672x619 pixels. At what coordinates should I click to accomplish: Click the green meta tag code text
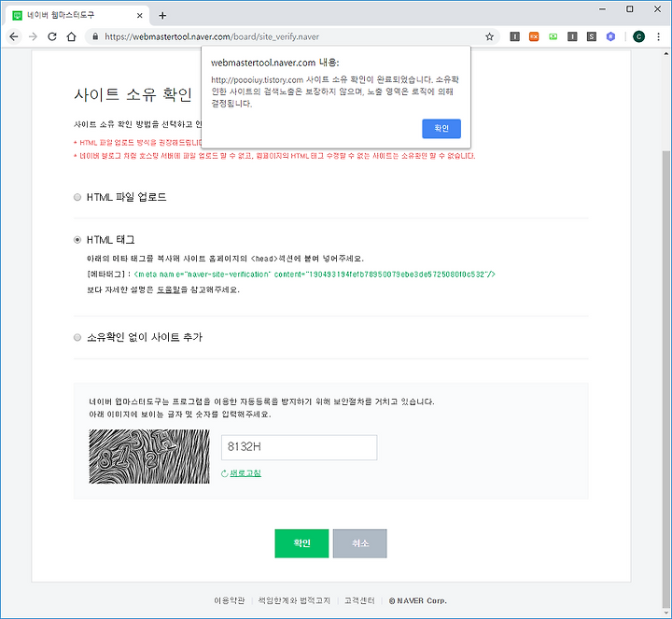(315, 274)
